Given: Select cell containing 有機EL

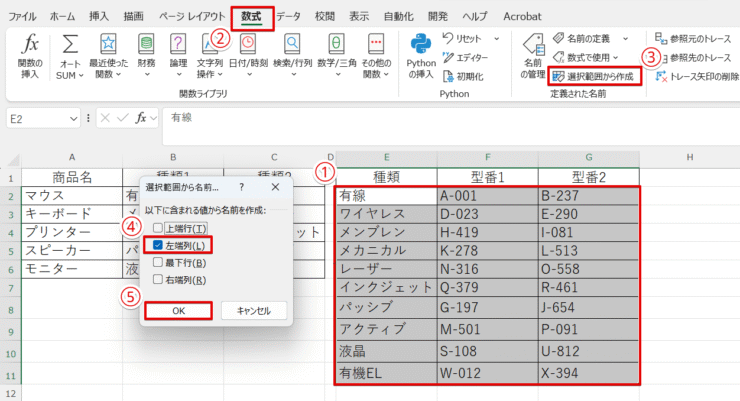Looking at the screenshot, I should coord(387,373).
